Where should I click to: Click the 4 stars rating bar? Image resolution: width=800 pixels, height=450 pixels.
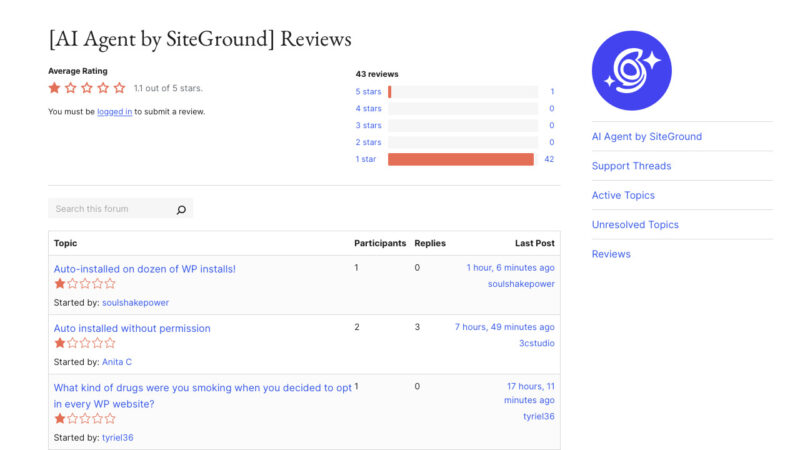(463, 109)
